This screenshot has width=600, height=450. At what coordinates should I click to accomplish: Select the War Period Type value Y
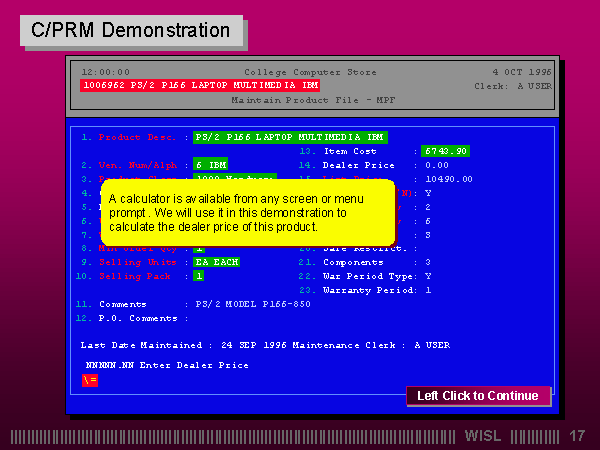coord(428,276)
